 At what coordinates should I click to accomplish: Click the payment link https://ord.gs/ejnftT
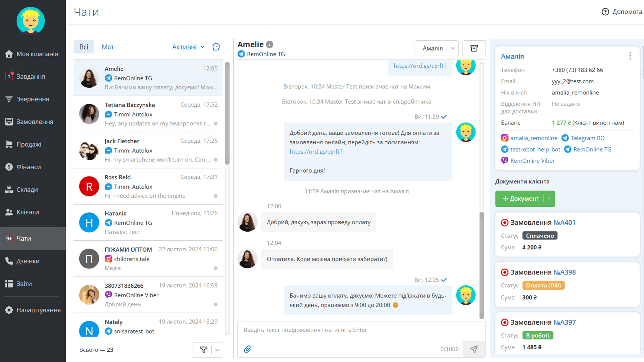315,152
